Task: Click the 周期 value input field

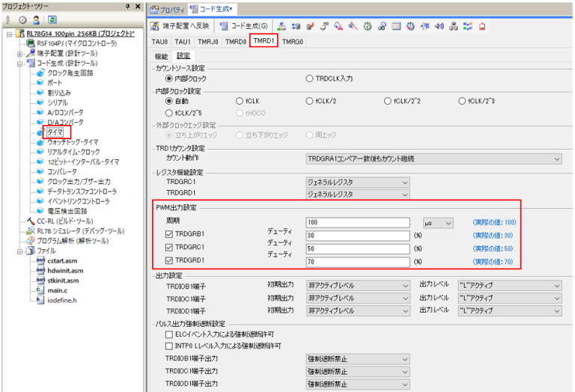Action: tap(357, 223)
